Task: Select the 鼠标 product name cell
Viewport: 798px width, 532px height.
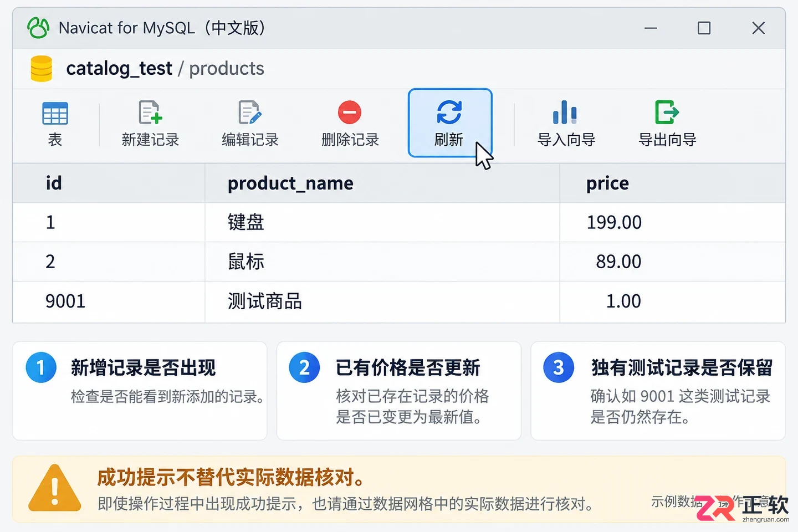Action: [x=382, y=262]
